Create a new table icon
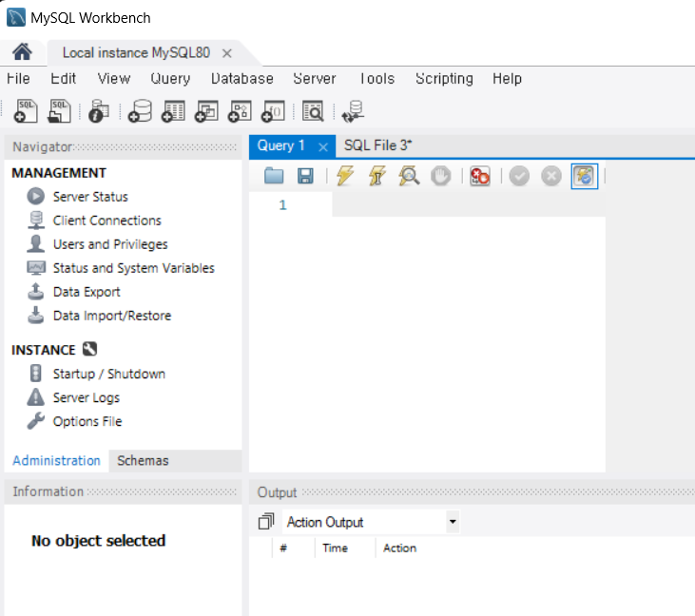 (x=173, y=111)
